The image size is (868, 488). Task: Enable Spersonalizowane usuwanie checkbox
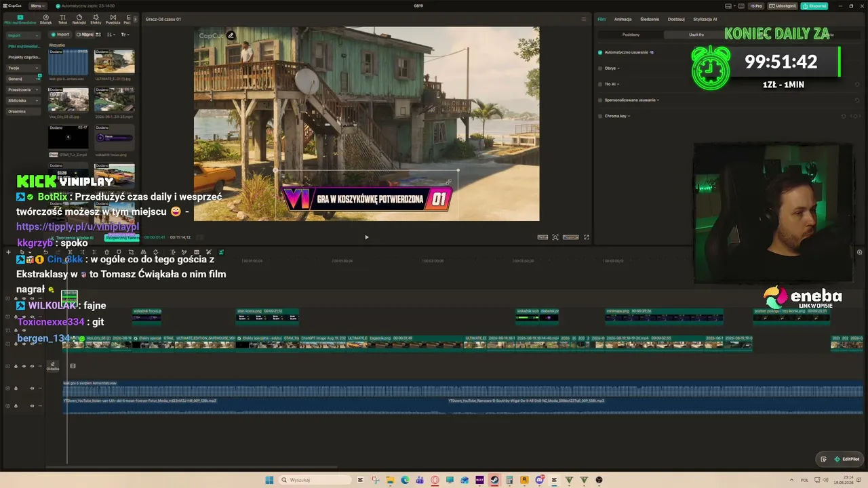[600, 100]
